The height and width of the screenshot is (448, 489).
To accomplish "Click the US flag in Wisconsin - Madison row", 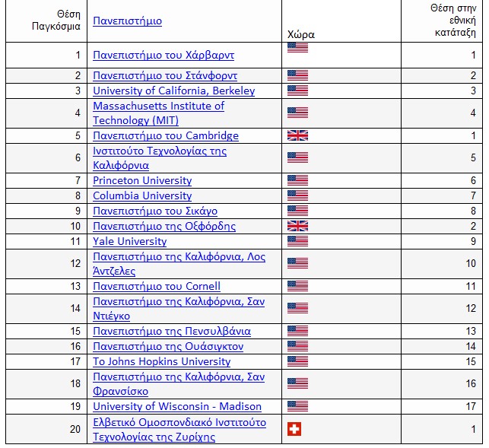I will 297,406.
